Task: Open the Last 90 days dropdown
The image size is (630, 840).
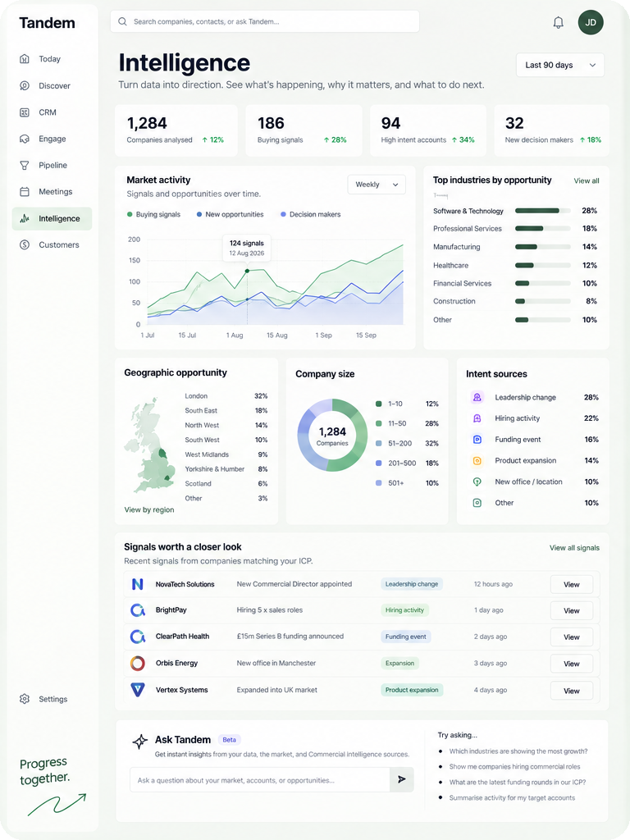Action: point(559,65)
